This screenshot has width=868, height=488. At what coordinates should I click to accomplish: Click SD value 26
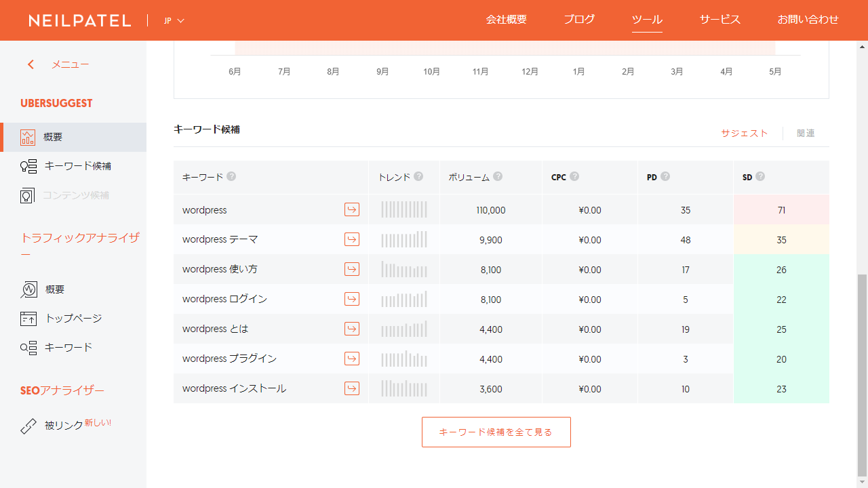(x=781, y=270)
